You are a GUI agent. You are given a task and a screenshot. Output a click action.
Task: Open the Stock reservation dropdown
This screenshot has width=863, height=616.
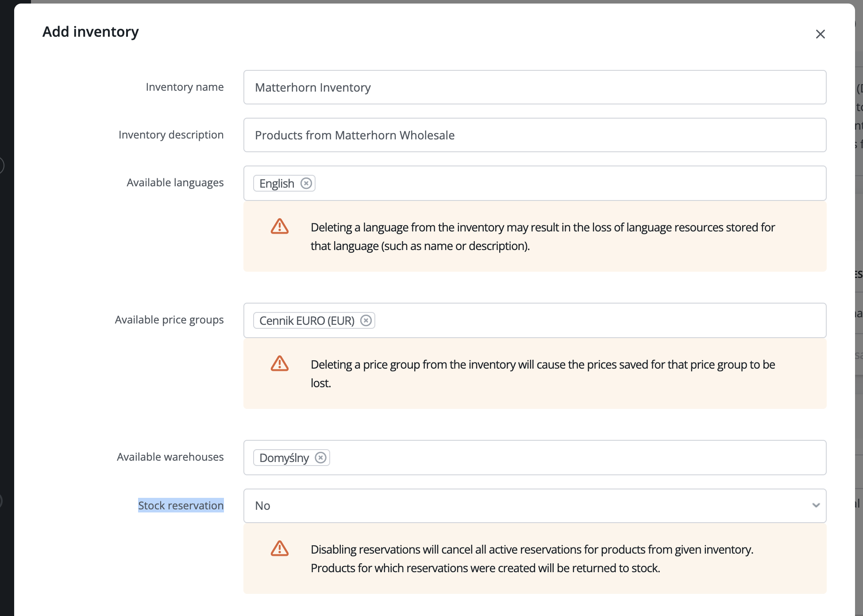pos(531,506)
